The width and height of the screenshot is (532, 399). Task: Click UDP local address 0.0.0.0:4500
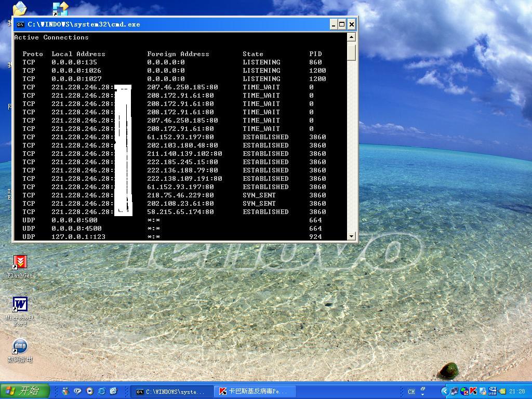[x=76, y=229]
